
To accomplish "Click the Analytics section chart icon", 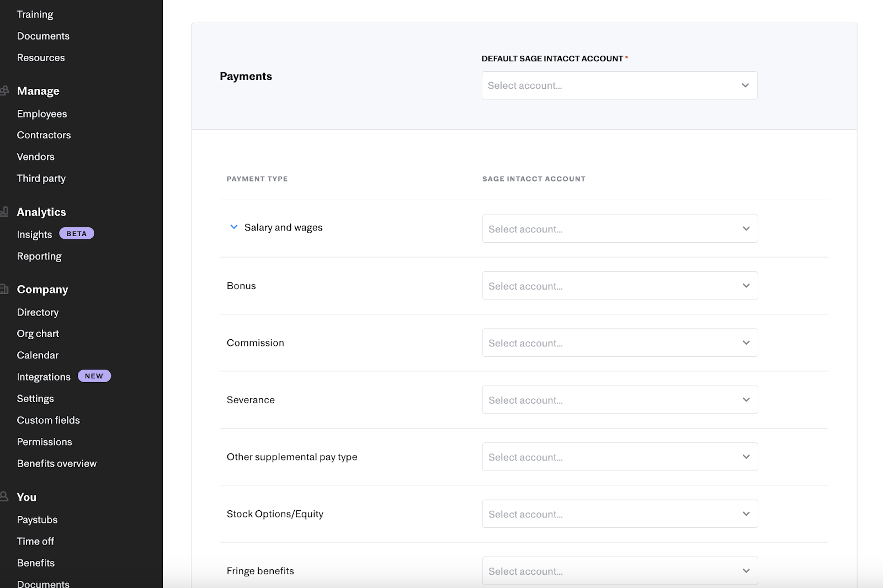I will pos(4,211).
